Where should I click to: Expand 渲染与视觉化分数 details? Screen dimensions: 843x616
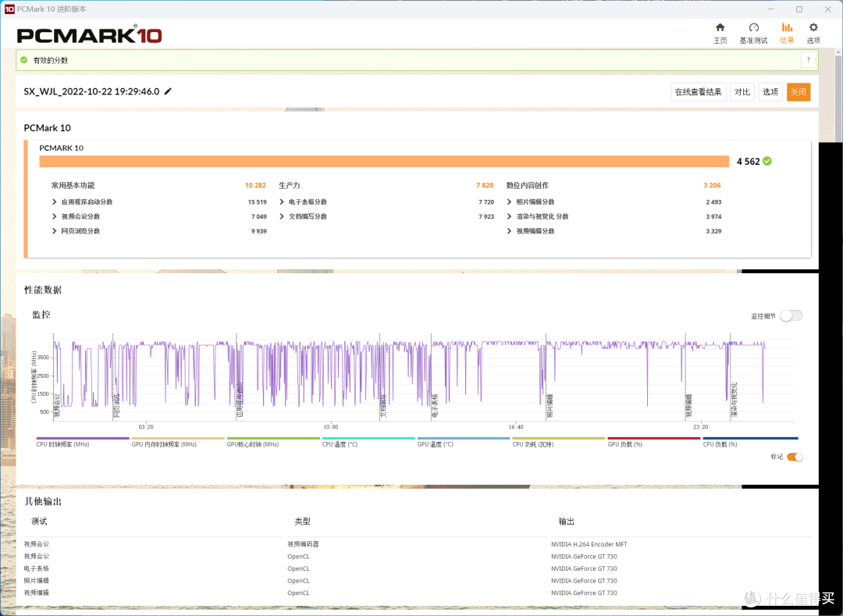[509, 216]
